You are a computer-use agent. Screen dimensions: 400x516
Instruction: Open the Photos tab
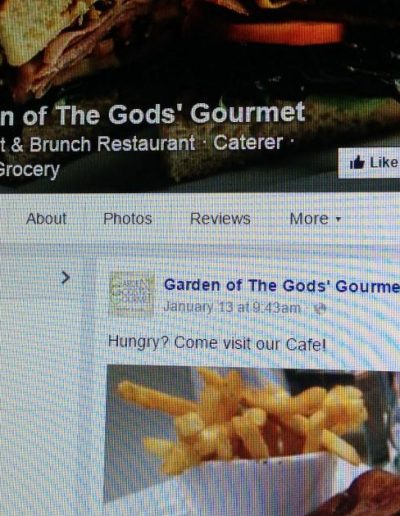[128, 219]
